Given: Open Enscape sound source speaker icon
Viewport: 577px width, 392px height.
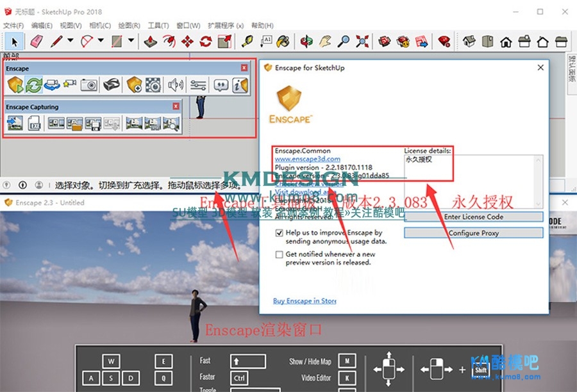Looking at the screenshot, I should point(176,85).
